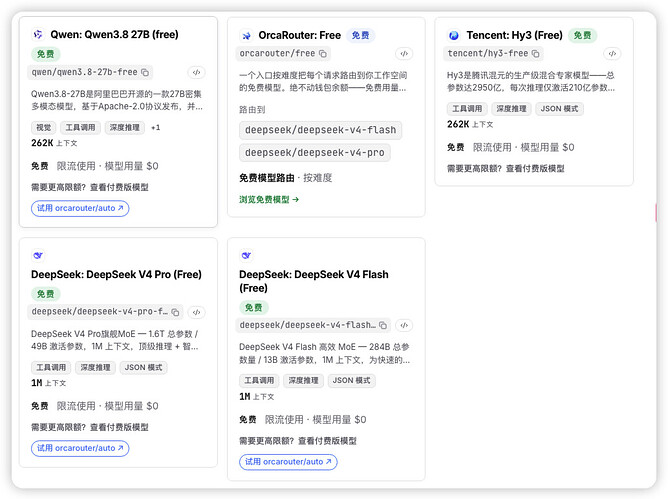
Task: Open Tencent: Hy3 (Free) title
Action: pyautogui.click(x=514, y=35)
